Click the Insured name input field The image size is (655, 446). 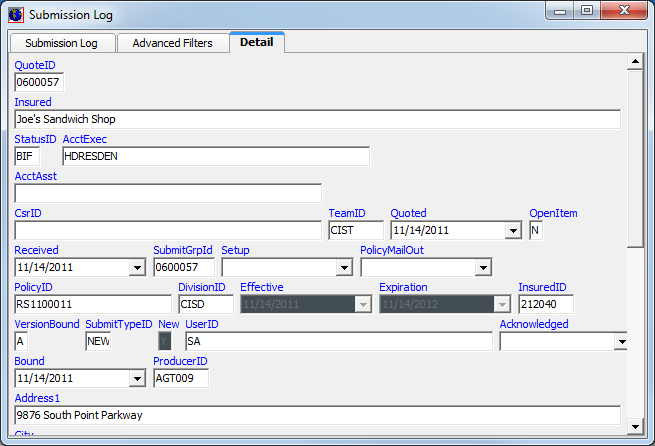click(x=317, y=119)
